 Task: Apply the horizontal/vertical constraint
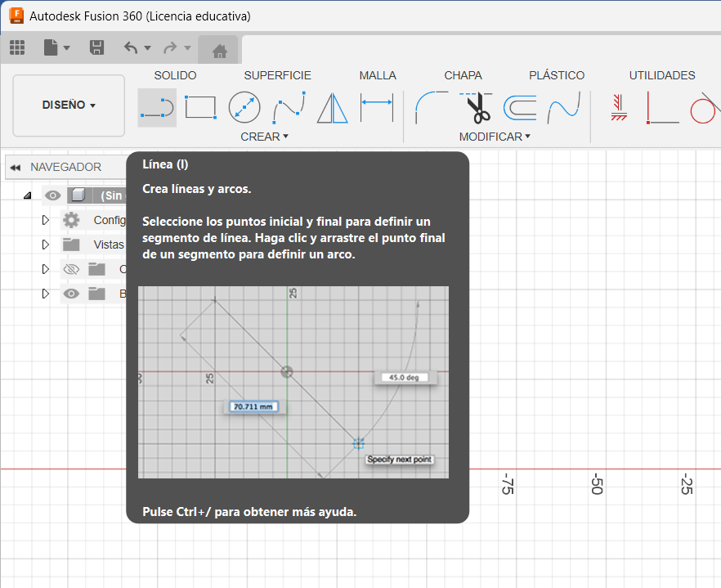click(663, 108)
